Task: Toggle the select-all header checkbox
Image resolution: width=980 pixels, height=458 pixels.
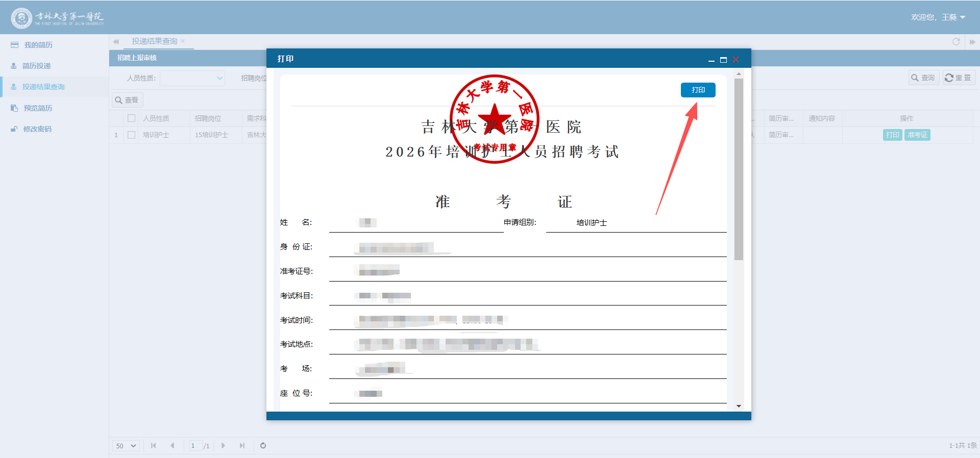Action: tap(131, 118)
